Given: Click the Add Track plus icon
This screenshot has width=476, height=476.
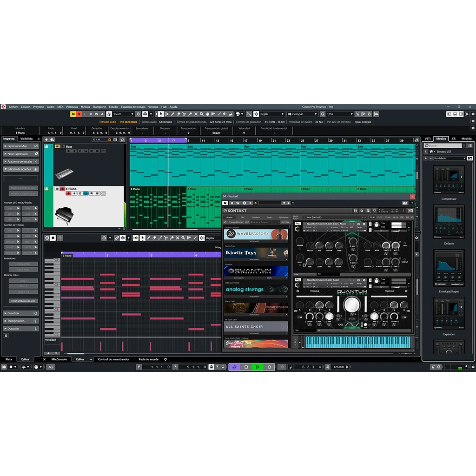Looking at the screenshot, I should 46,139.
